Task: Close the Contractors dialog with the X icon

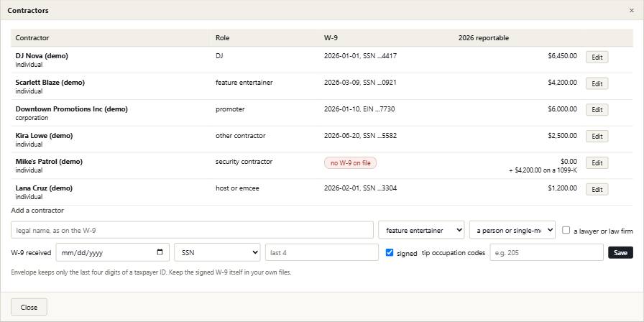Action: 631,11
